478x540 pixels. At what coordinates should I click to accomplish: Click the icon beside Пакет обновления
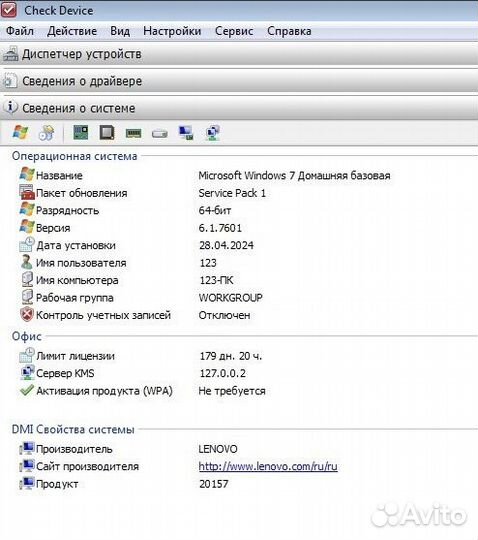point(27,192)
